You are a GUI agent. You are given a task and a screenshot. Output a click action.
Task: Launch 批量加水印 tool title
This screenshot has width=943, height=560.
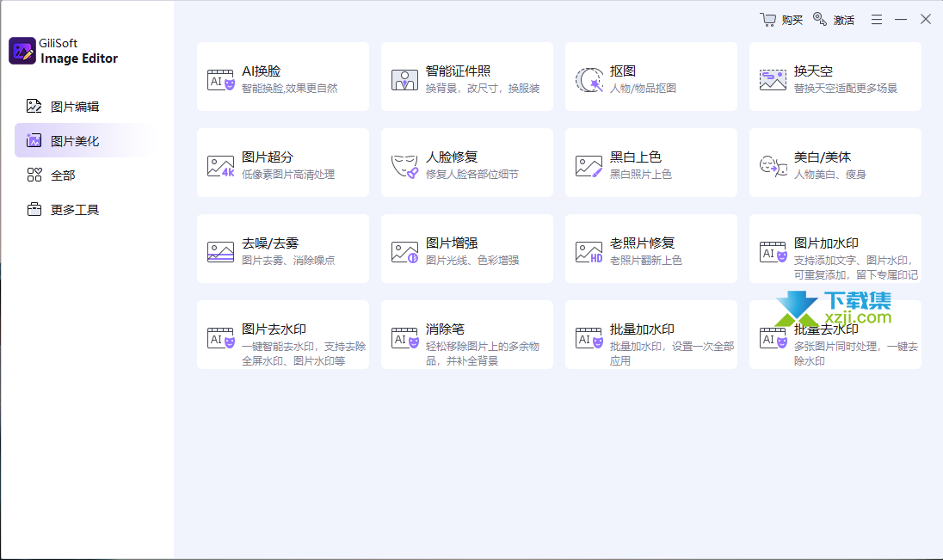click(x=643, y=329)
